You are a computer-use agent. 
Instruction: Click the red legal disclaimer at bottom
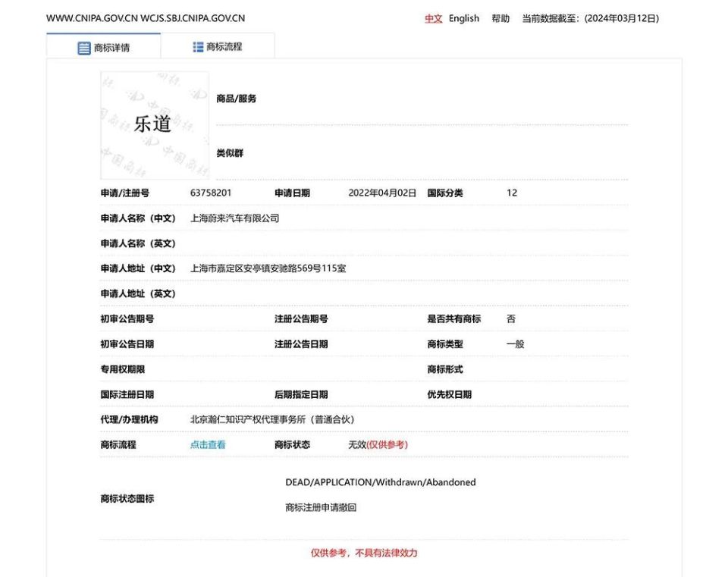click(x=365, y=553)
